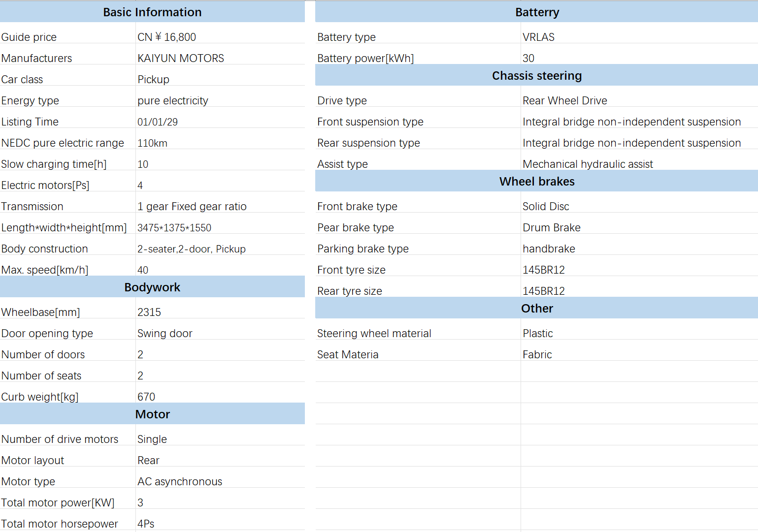Select the Mechanical hydraulic assist cell
The width and height of the screenshot is (758, 532).
pyautogui.click(x=588, y=164)
